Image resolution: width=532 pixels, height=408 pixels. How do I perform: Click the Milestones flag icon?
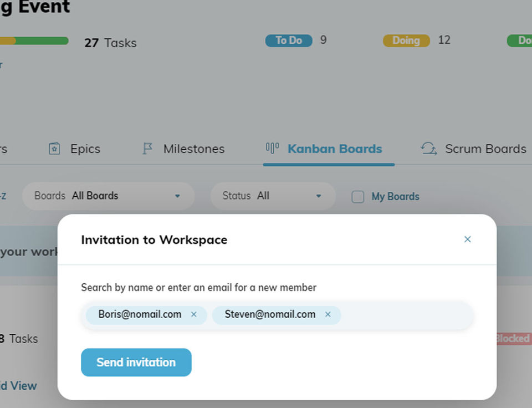(147, 149)
